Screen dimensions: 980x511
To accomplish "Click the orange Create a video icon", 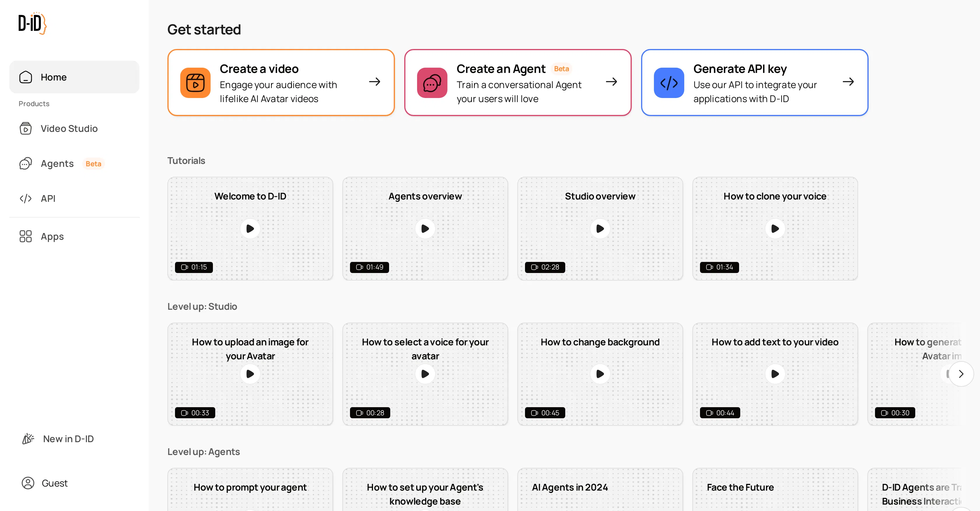I will click(x=195, y=83).
